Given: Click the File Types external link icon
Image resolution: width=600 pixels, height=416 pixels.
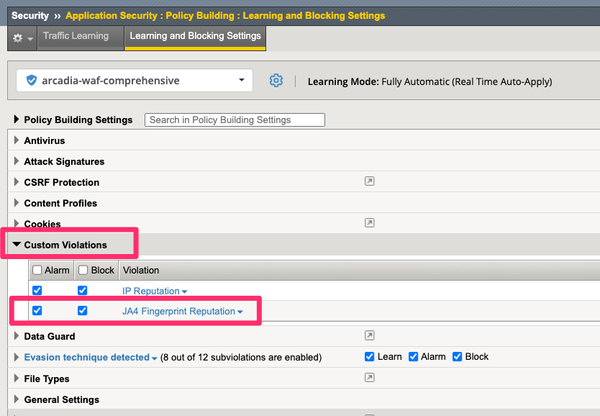Looking at the screenshot, I should [368, 377].
